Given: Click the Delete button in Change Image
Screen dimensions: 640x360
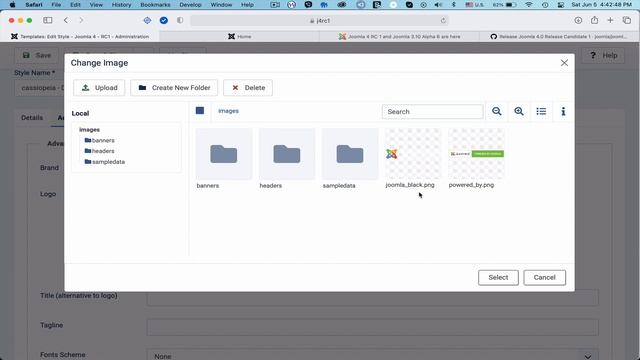Looking at the screenshot, I should 248,88.
